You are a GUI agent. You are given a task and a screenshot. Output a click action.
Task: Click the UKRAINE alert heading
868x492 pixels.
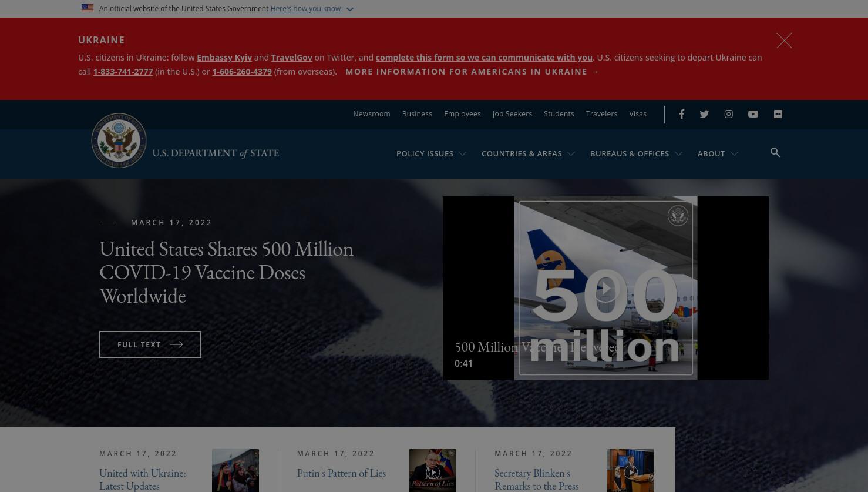(101, 40)
